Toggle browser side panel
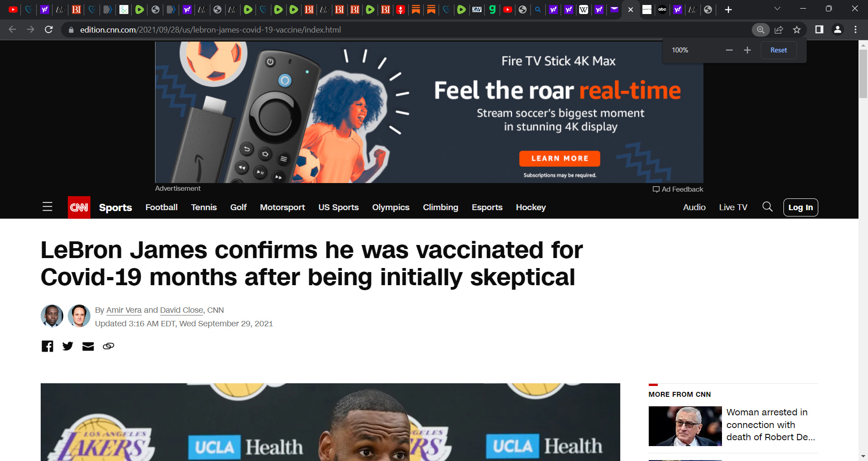The height and width of the screenshot is (461, 868). pos(819,30)
